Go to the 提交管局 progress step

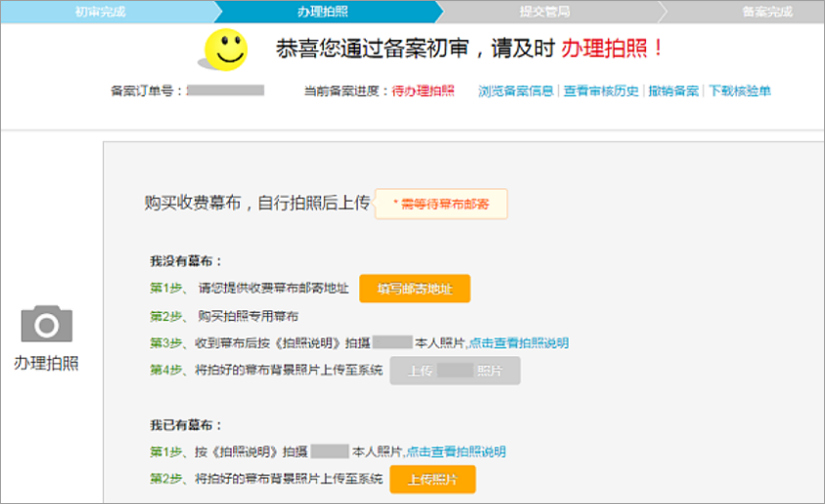[544, 11]
